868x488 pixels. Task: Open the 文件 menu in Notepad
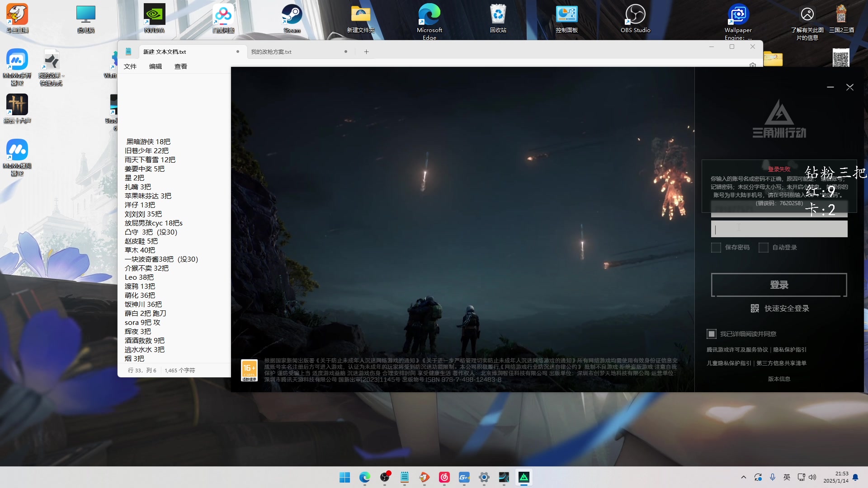click(130, 66)
